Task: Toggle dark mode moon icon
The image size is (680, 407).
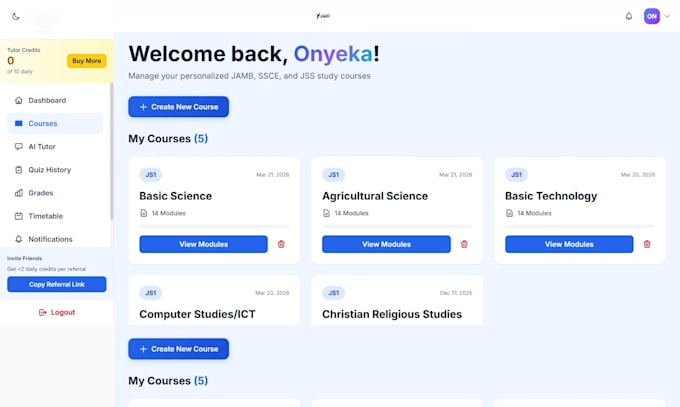Action: click(x=16, y=16)
